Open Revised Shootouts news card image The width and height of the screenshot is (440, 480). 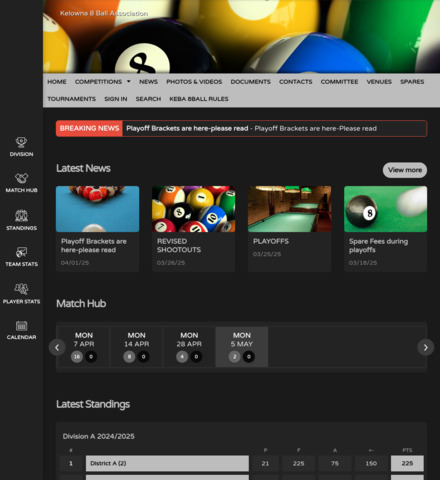coord(194,209)
